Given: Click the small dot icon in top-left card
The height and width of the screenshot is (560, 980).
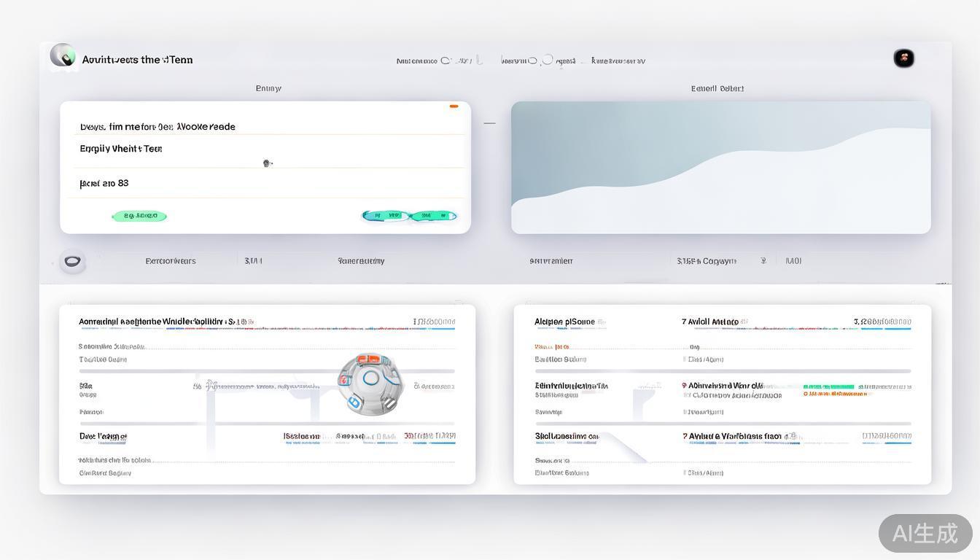Looking at the screenshot, I should [x=267, y=163].
